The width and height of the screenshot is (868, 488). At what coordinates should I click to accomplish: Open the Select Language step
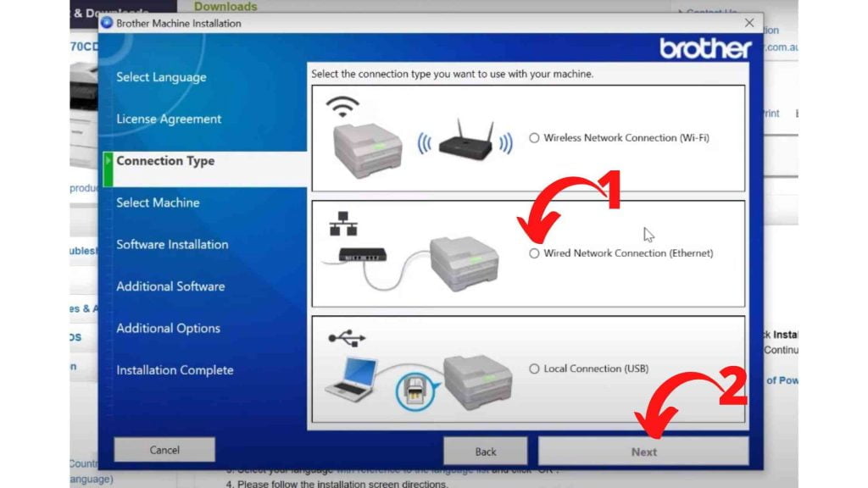pos(161,77)
